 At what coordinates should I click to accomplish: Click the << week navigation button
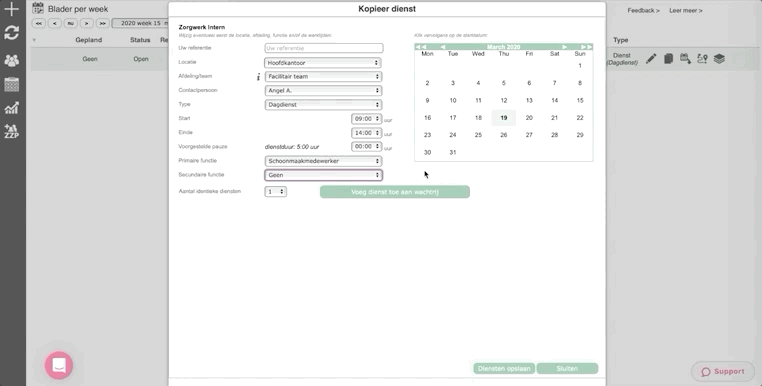click(x=38, y=23)
